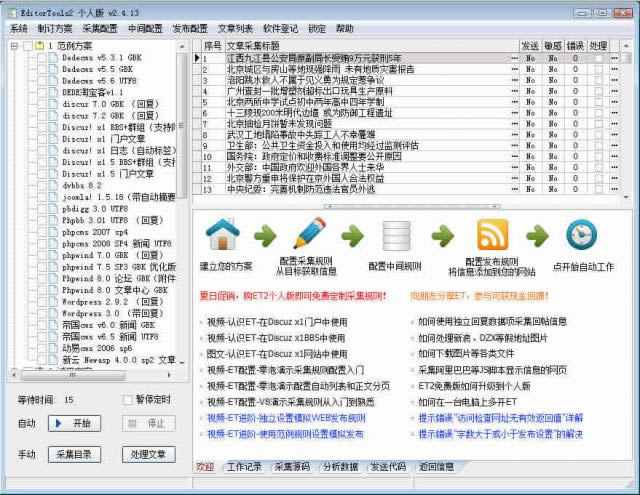Viewport: 640px width, 495px height.
Task: Open the 发布配置 menu
Action: 190,29
